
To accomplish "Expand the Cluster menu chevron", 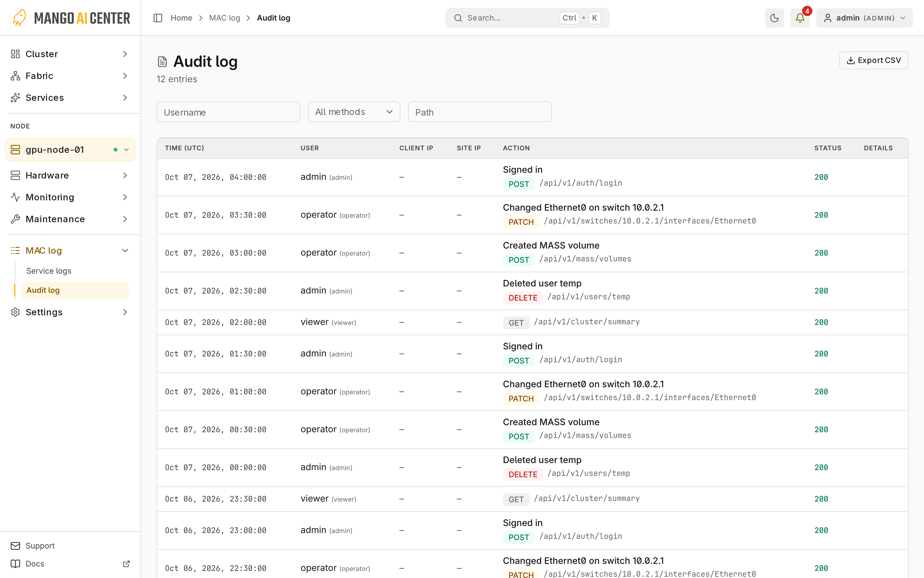I will coord(125,54).
